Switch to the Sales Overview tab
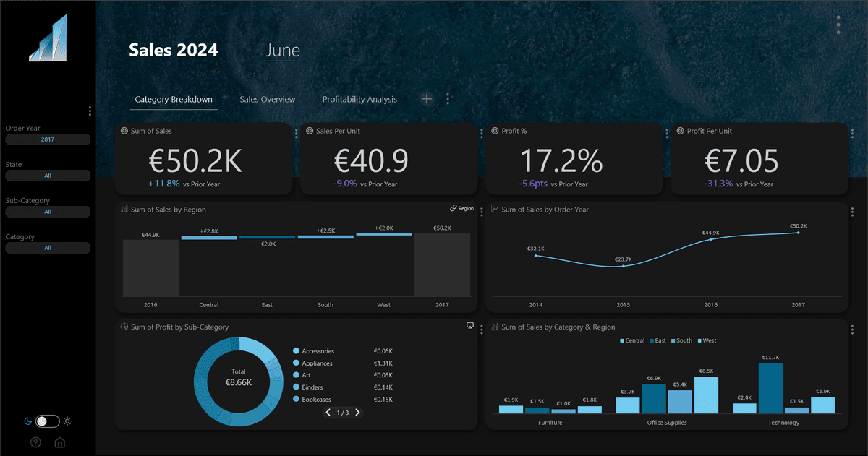 (x=267, y=99)
